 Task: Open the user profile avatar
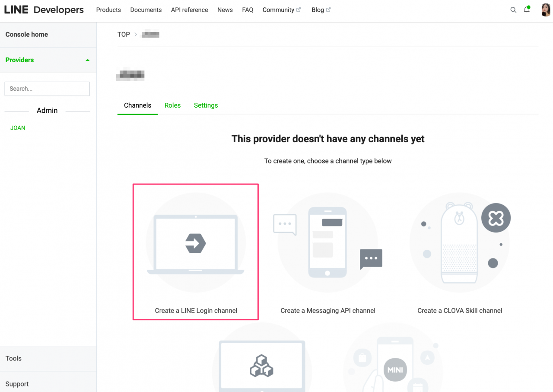pyautogui.click(x=546, y=10)
